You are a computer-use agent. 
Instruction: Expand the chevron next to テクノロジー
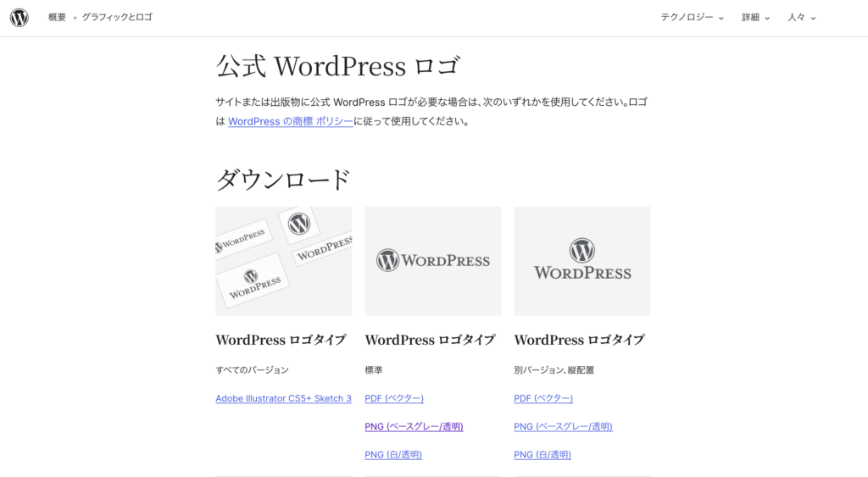point(721,19)
